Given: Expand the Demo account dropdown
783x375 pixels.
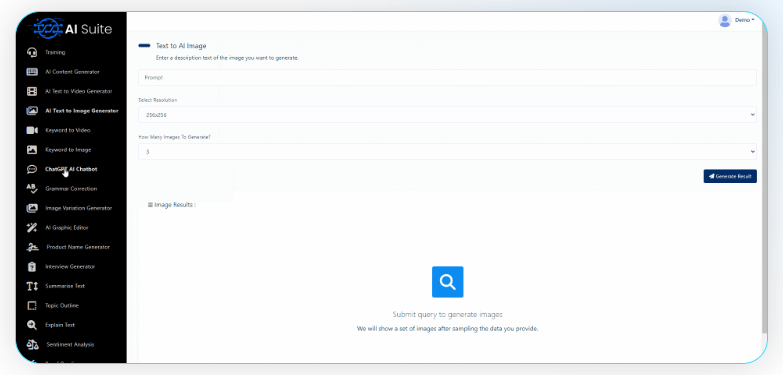Looking at the screenshot, I should 744,20.
